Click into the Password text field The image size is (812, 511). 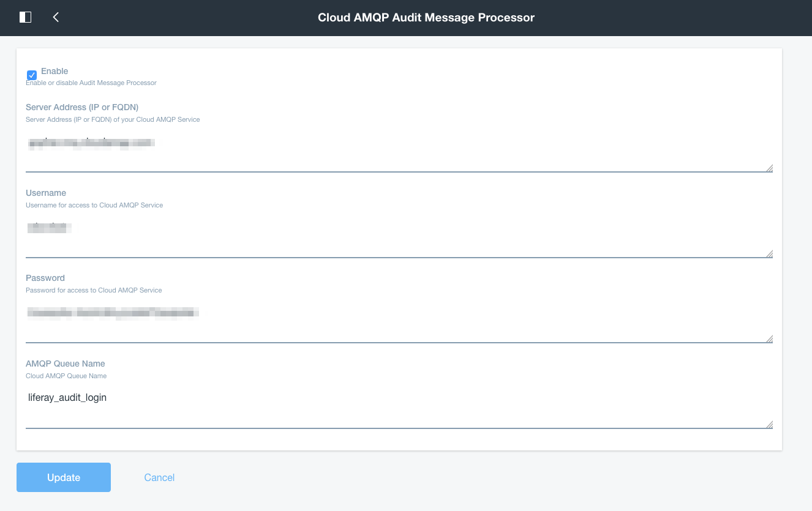coord(398,321)
